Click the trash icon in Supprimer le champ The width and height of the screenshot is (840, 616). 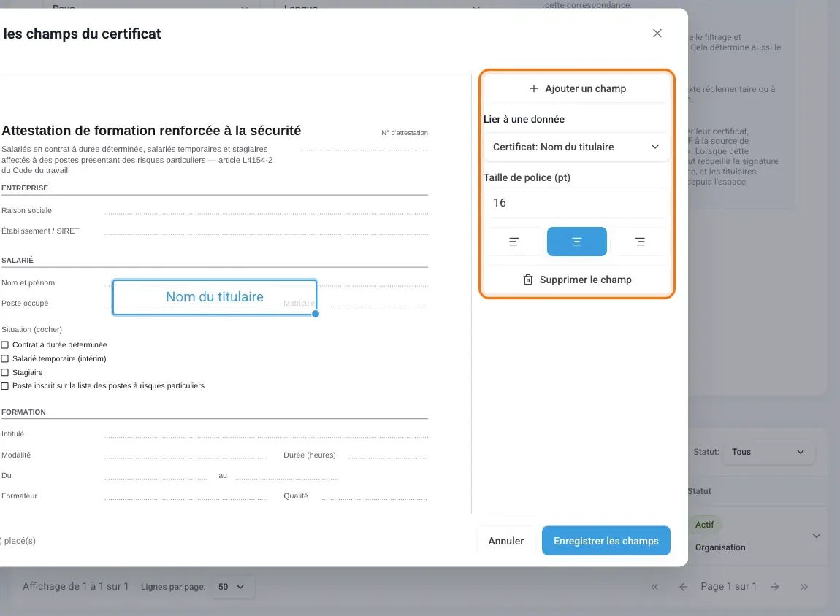point(527,280)
